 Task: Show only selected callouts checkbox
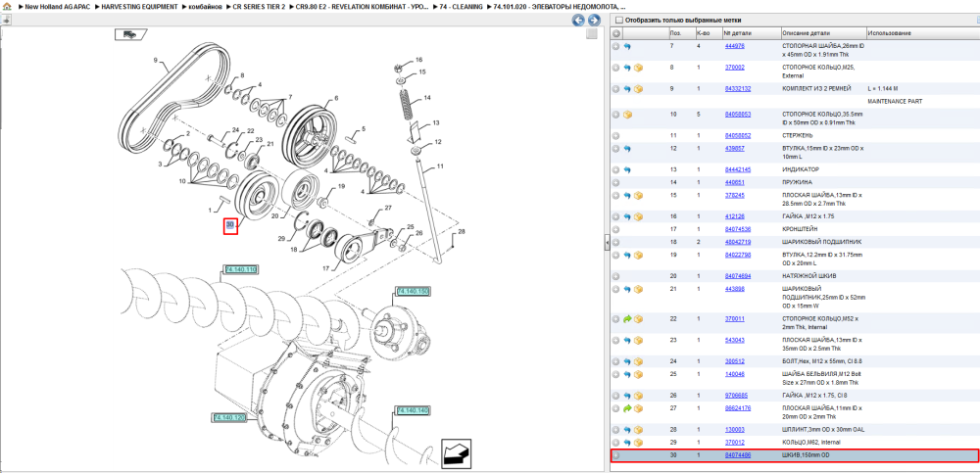pos(619,20)
